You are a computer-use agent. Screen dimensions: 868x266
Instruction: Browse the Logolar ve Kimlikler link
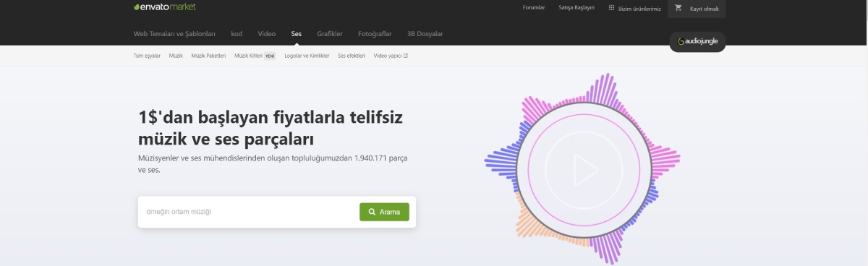[x=307, y=56]
